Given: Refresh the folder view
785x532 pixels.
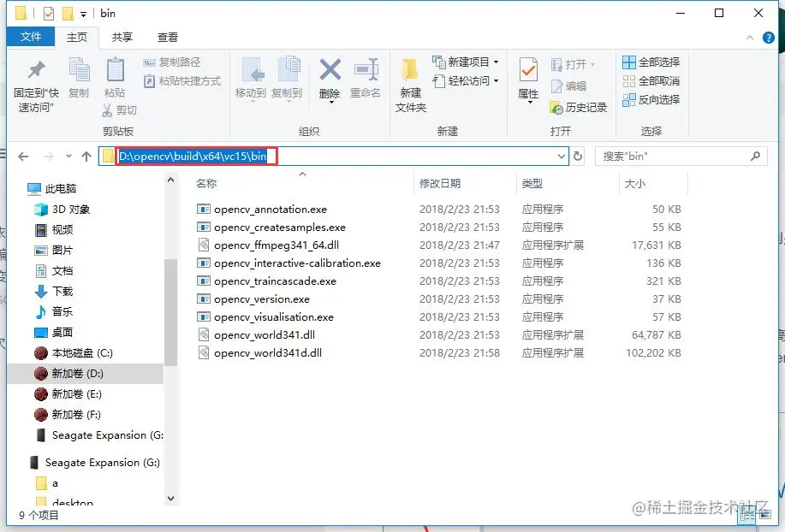Looking at the screenshot, I should (x=576, y=156).
